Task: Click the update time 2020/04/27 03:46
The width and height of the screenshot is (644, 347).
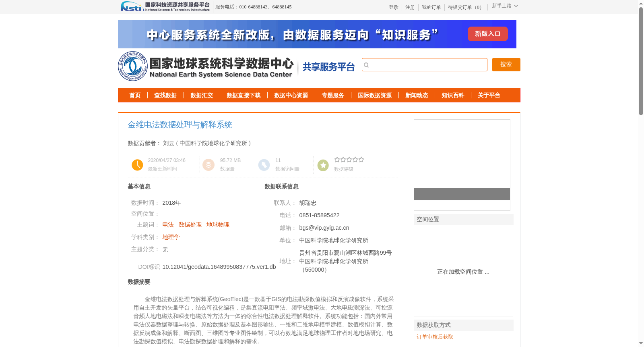Action: pos(167,160)
